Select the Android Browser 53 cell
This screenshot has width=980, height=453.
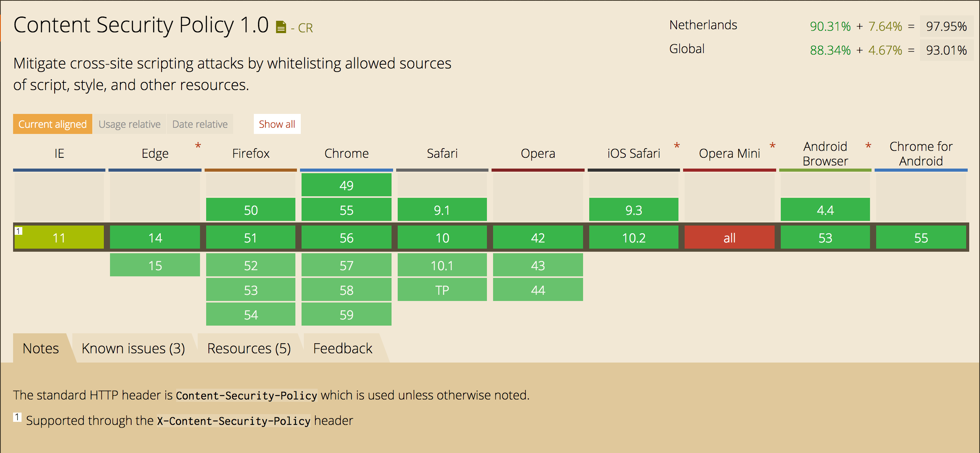(825, 237)
